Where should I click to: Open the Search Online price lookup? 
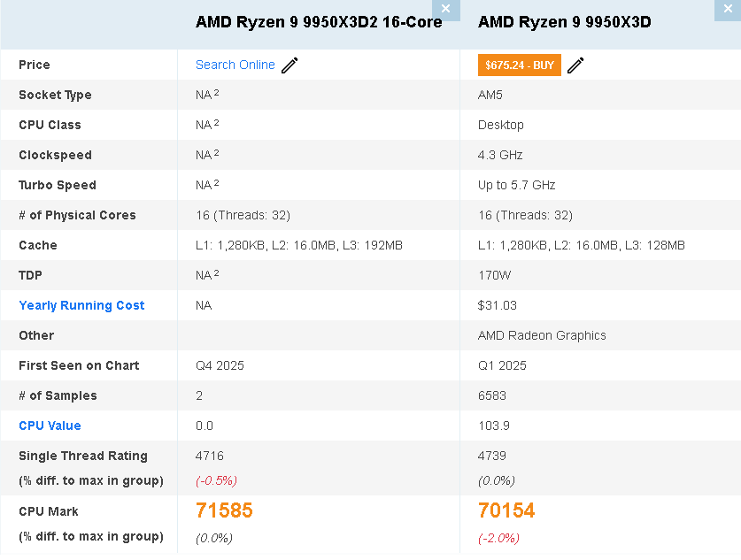(235, 65)
